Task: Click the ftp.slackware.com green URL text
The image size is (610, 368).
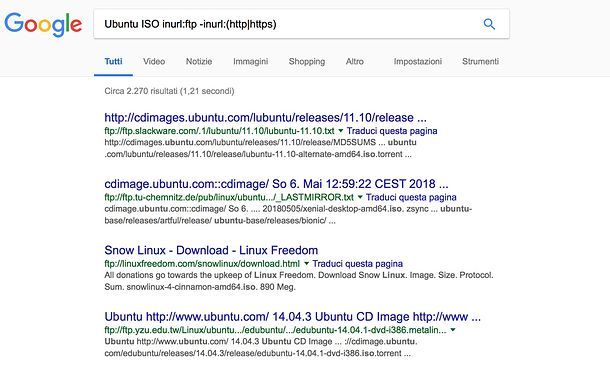Action: tap(219, 131)
